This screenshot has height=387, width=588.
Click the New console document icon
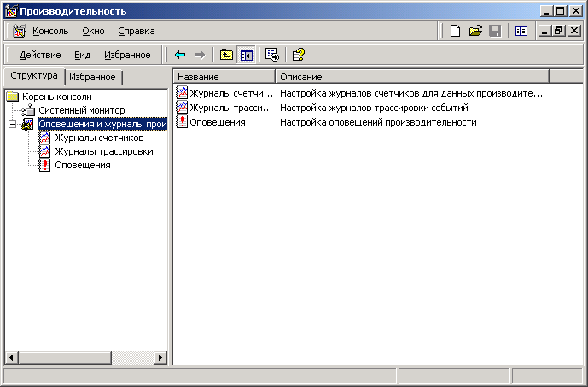(455, 31)
